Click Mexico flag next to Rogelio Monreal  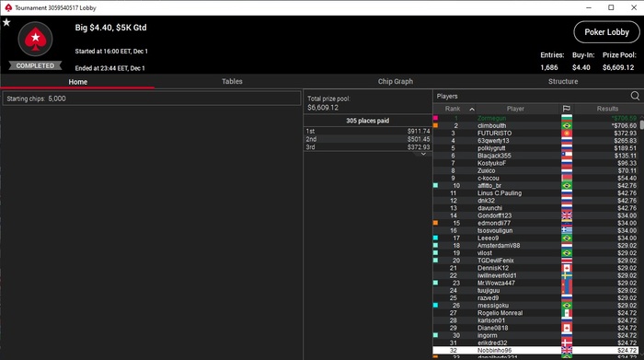567,313
